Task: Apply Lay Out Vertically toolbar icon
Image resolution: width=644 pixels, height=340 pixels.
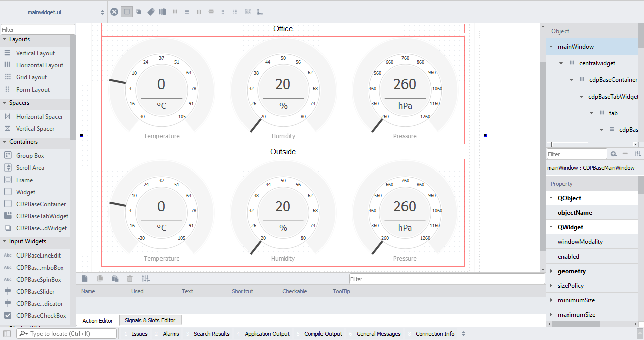Action: [x=187, y=12]
